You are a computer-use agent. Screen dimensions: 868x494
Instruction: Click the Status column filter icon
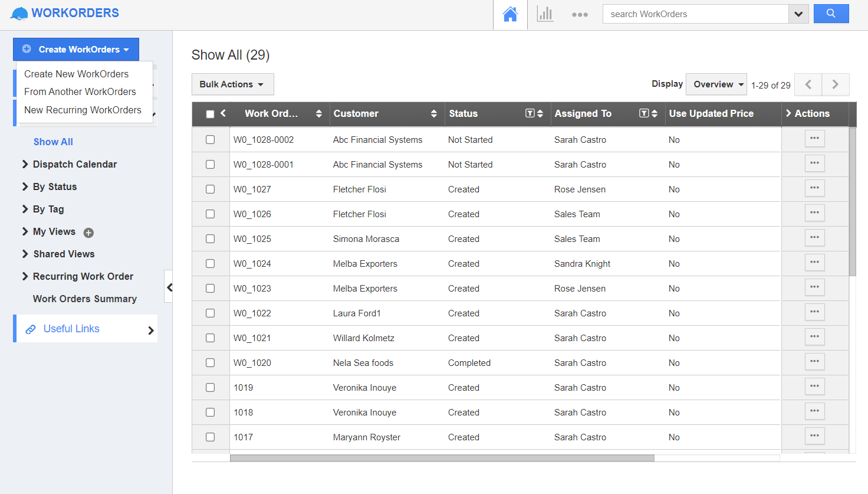tap(530, 113)
